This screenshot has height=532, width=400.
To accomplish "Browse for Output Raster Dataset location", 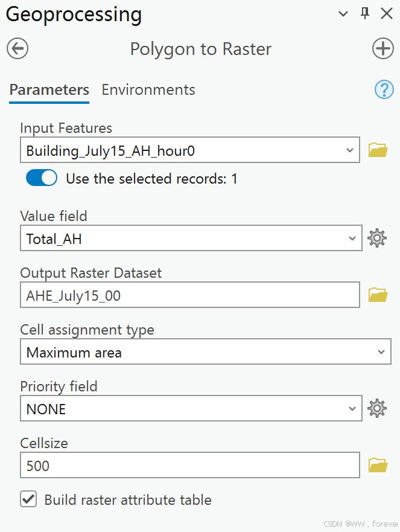I will [378, 295].
